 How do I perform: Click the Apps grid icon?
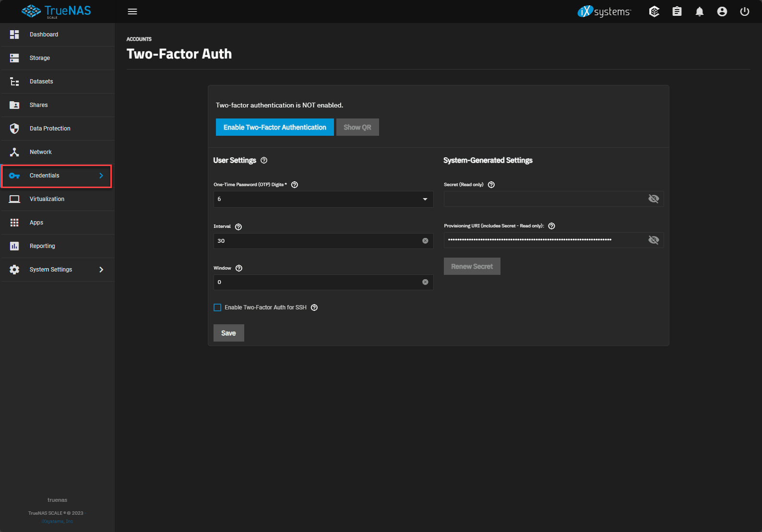(14, 223)
